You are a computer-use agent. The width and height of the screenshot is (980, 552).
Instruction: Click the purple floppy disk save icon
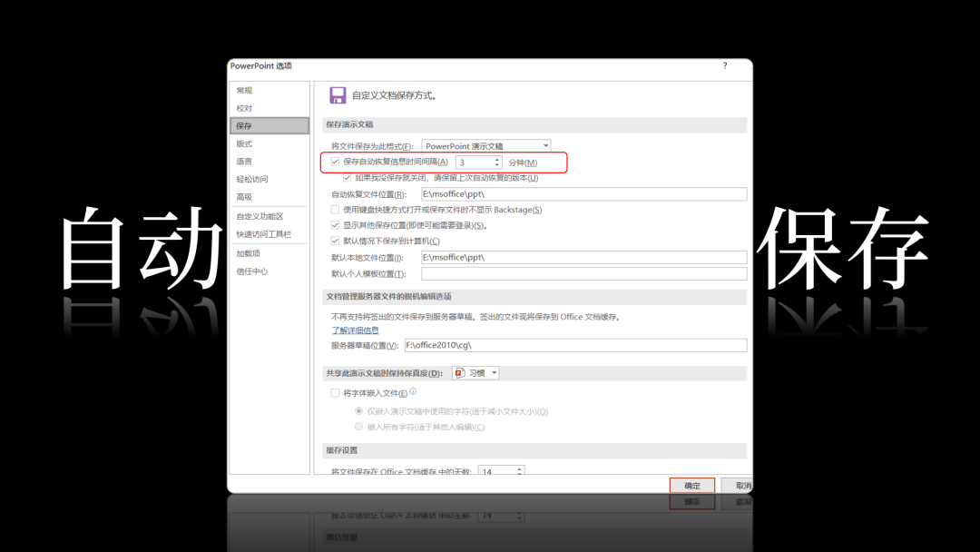[x=338, y=95]
